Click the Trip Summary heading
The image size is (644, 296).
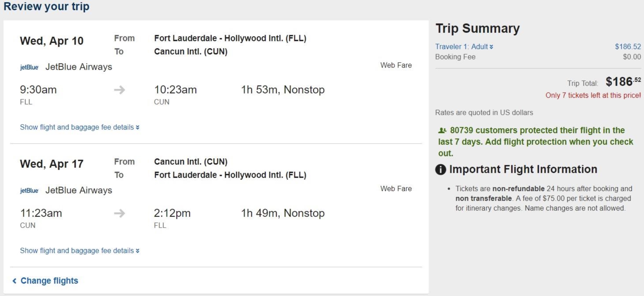pyautogui.click(x=477, y=29)
